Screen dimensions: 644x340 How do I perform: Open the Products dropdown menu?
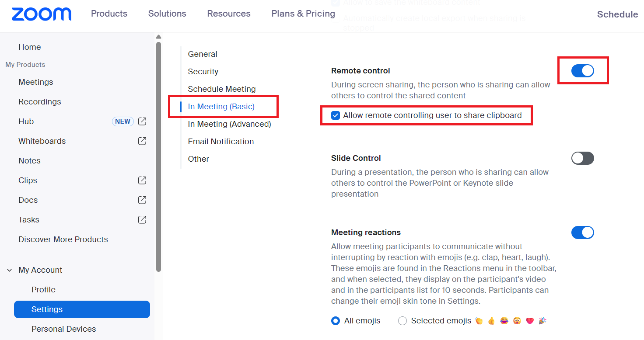point(109,14)
